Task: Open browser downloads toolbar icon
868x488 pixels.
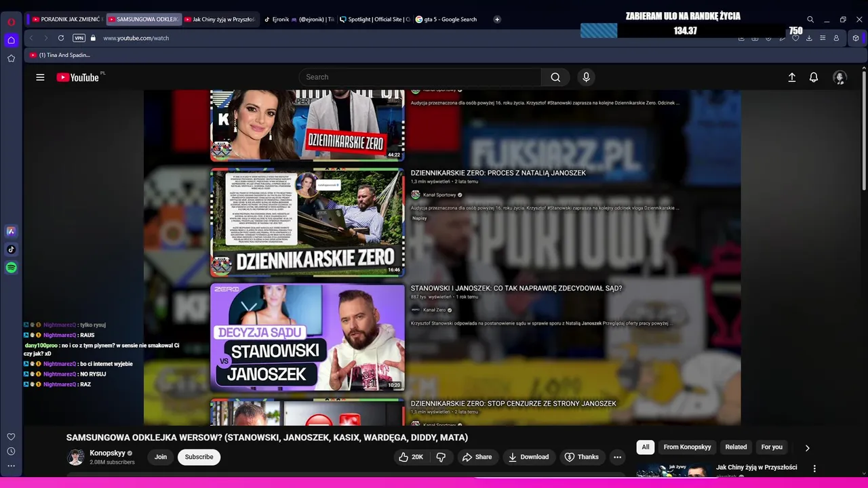Action: tap(809, 38)
